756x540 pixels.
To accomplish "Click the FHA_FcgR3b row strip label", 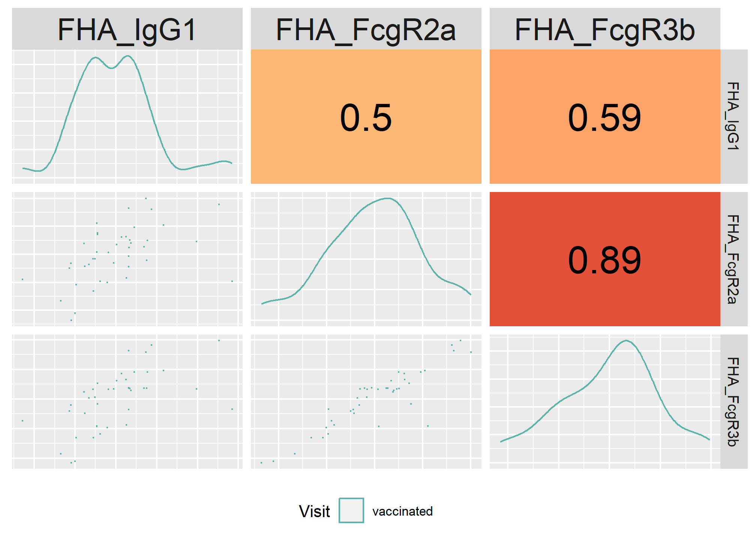I will (734, 402).
